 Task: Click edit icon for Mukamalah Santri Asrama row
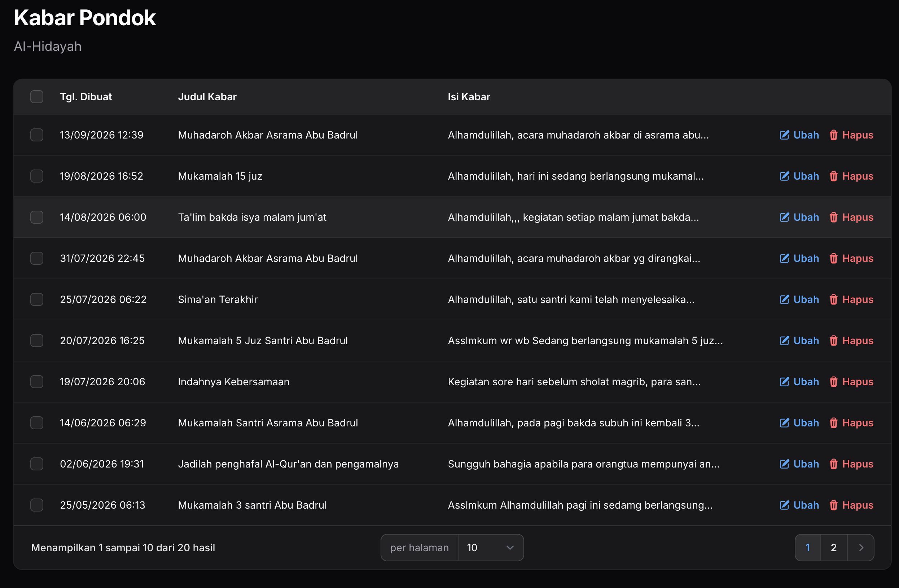pyautogui.click(x=784, y=423)
